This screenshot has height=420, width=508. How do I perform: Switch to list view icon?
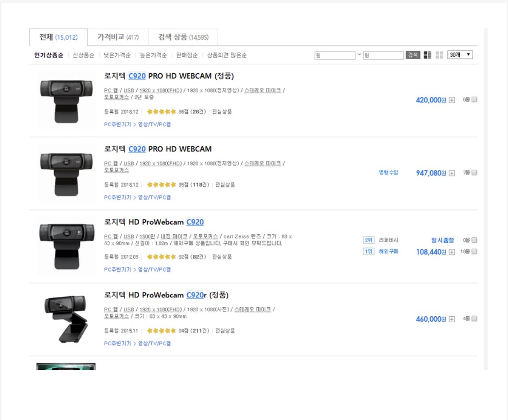click(427, 55)
